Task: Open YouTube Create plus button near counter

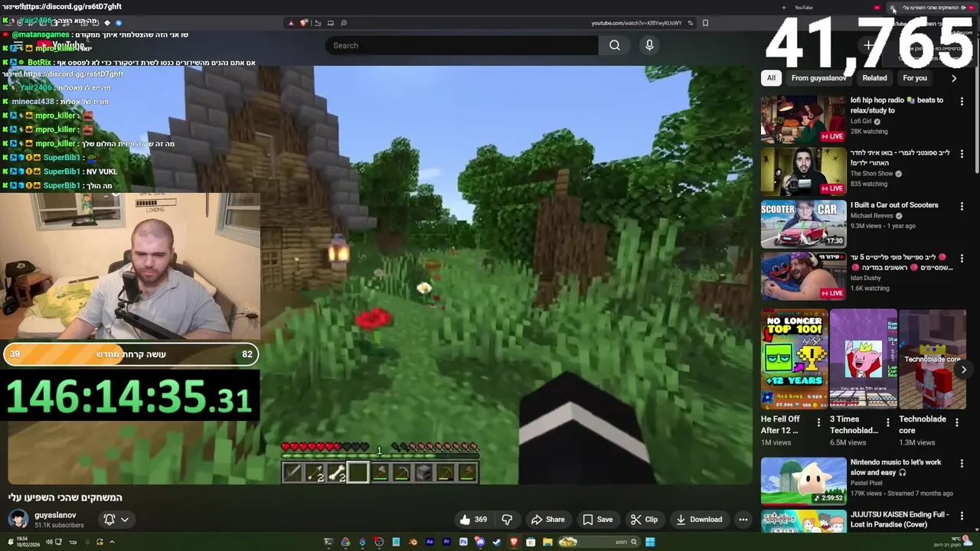Action: [x=868, y=45]
